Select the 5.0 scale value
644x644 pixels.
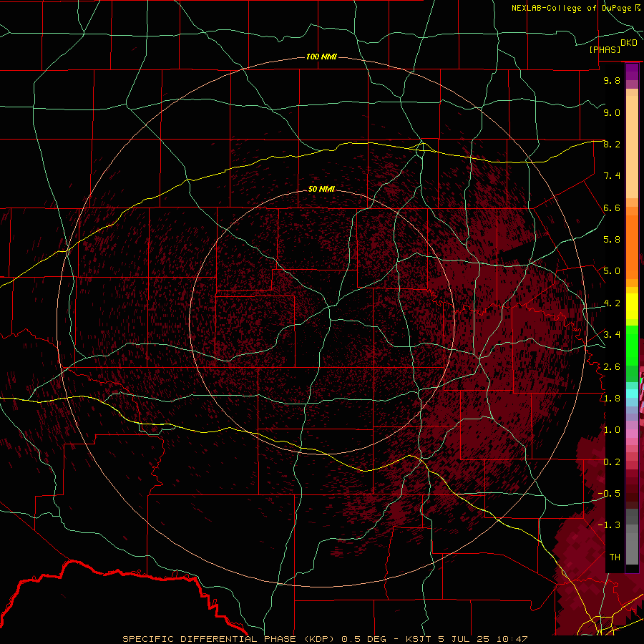612,271
